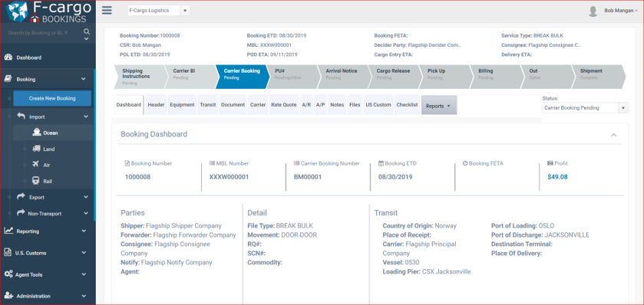Switch to the Header tab
Screen dimensions: 644x305
156,105
